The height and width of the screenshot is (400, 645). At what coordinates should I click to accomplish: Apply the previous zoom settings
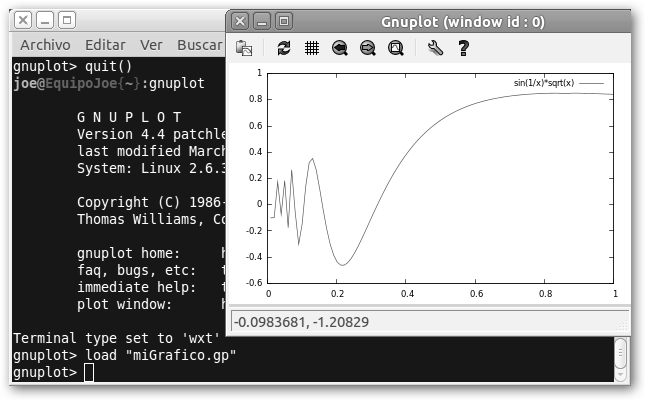point(340,48)
